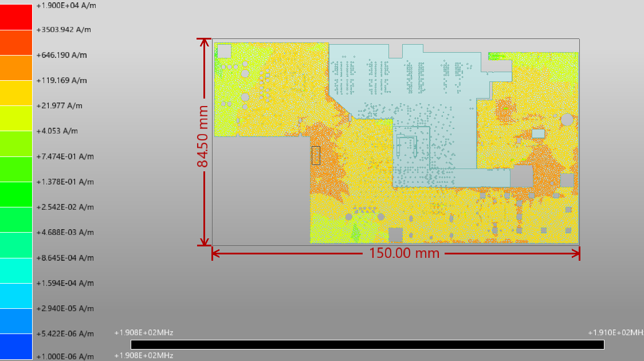The width and height of the screenshot is (644, 361).
Task: Click the red swatch atop the legend
Action: click(x=16, y=17)
